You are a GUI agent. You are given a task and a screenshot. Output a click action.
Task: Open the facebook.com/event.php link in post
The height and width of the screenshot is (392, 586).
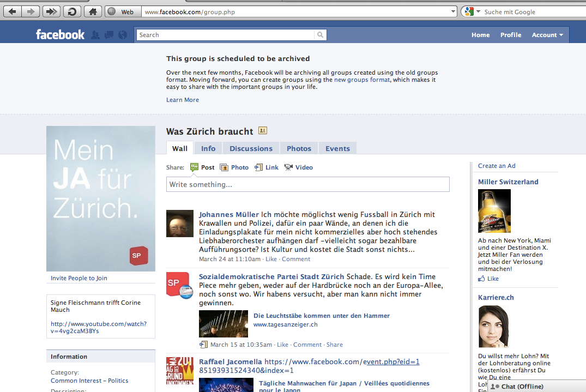click(309, 366)
